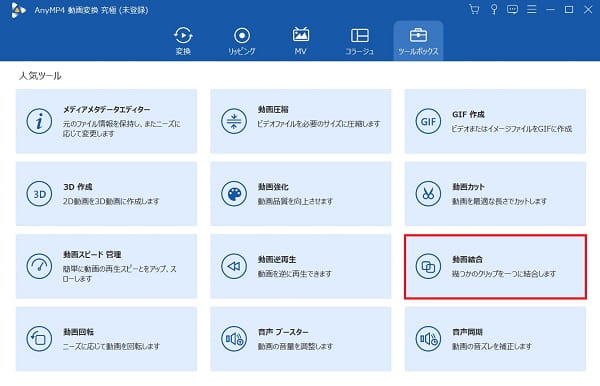Open the 動画逆再生 tool card
Image resolution: width=600 pixels, height=386 pixels.
click(301, 266)
